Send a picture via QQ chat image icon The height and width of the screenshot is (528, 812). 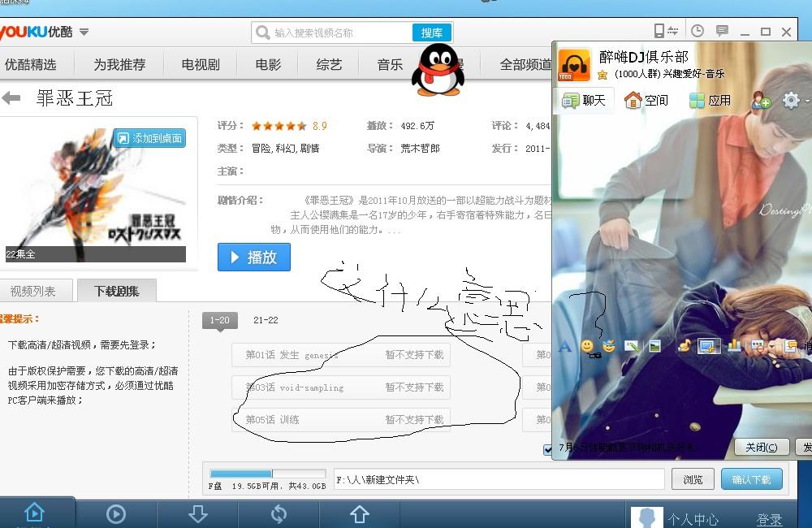654,346
